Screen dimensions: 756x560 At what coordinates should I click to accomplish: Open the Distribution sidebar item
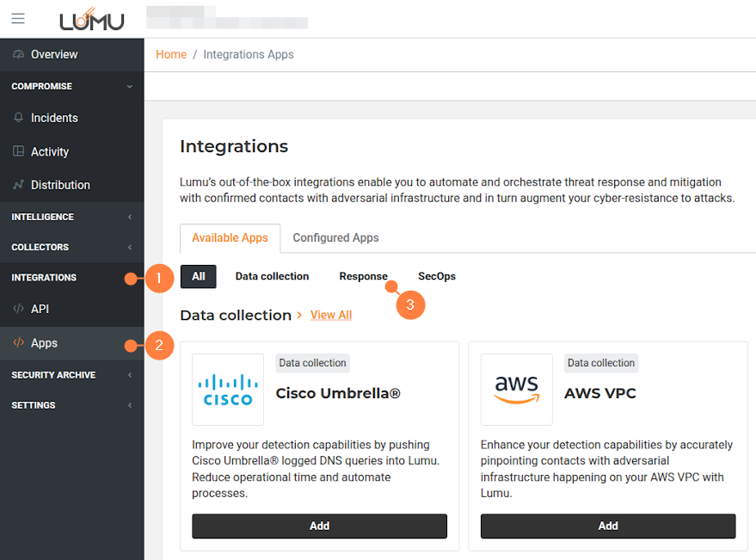tap(60, 185)
